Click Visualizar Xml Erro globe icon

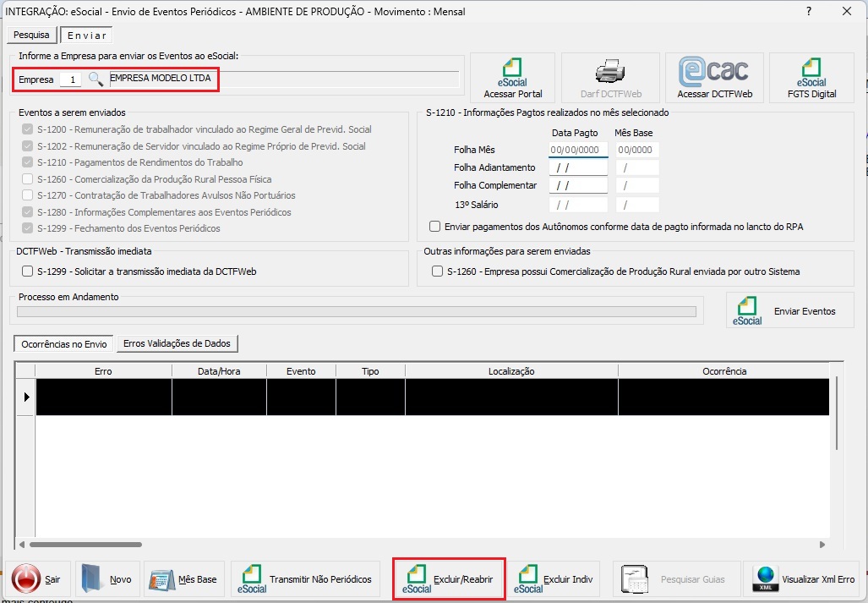tap(766, 578)
